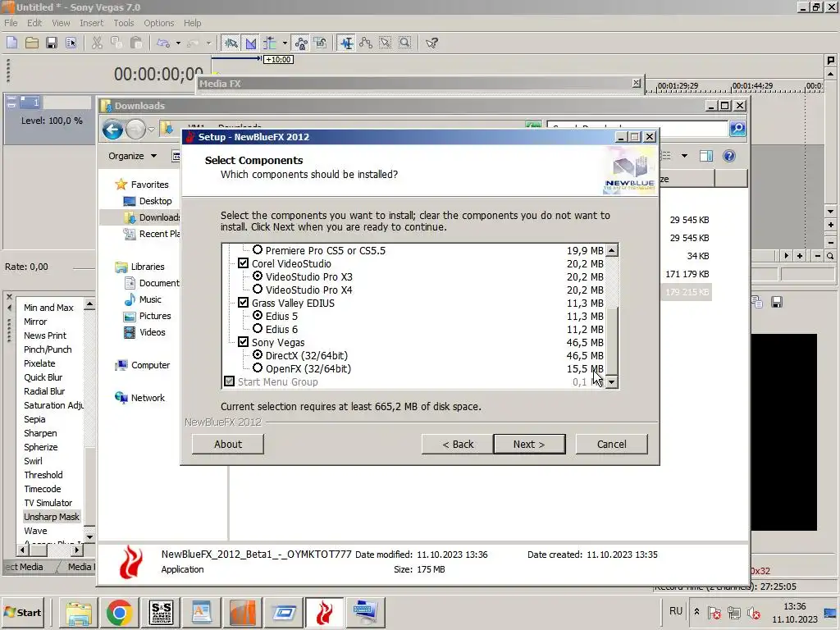Select the Normal Edit tool icon
The width and height of the screenshot is (840, 630).
coord(347,43)
